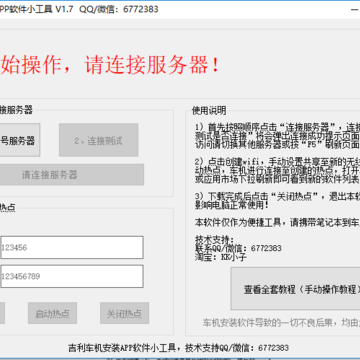Click the 2、连接测试 button
The height and width of the screenshot is (360, 360).
pos(99,140)
